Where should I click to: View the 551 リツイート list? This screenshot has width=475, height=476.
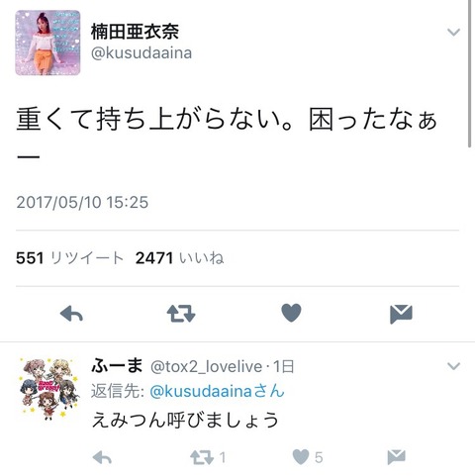(69, 258)
